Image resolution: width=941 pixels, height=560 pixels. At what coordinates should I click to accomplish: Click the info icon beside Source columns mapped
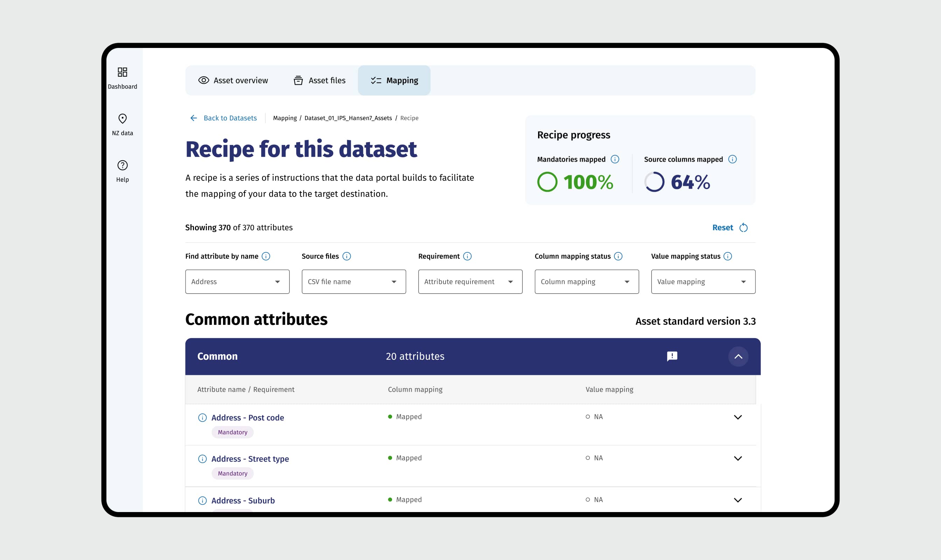pyautogui.click(x=732, y=159)
